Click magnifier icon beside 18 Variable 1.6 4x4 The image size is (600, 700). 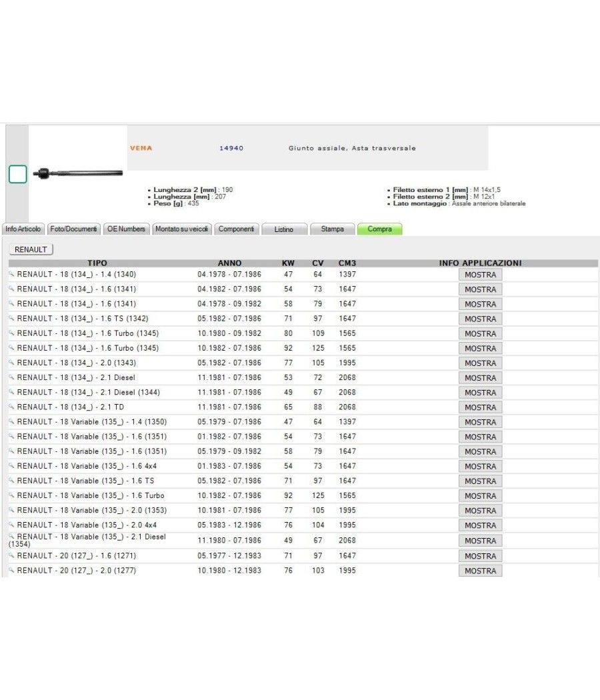[x=11, y=465]
